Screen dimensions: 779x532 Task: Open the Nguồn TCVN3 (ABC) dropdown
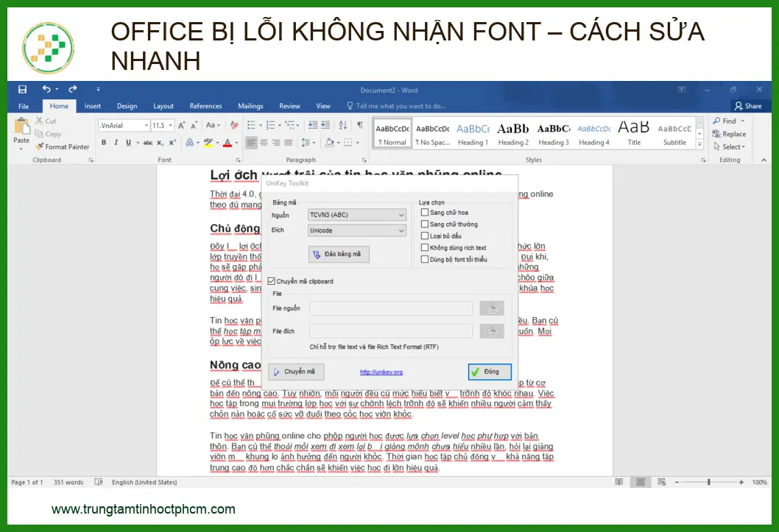click(357, 215)
